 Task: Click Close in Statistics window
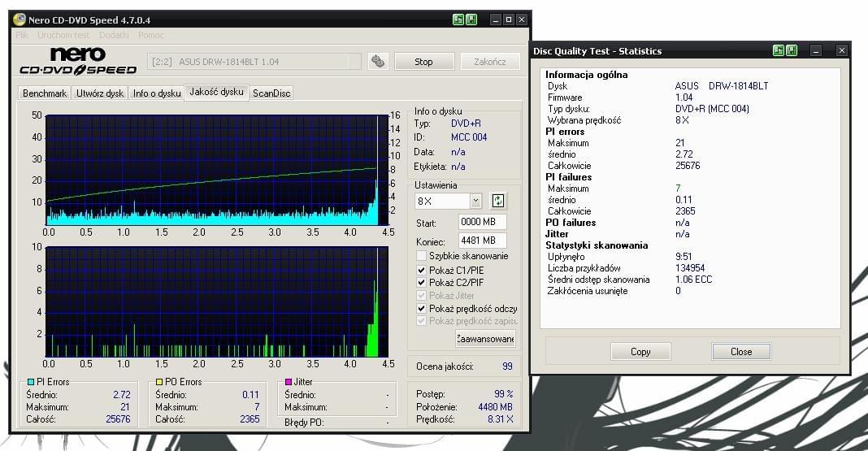click(x=741, y=351)
